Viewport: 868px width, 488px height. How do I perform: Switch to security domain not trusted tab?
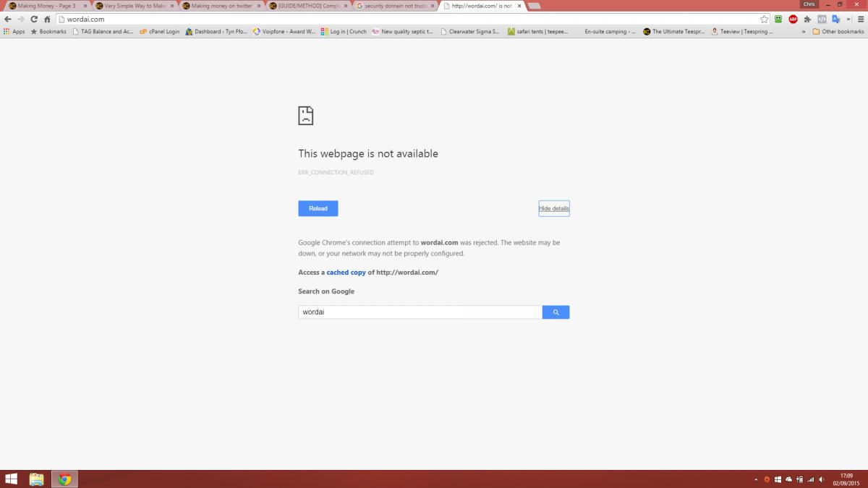coord(395,6)
